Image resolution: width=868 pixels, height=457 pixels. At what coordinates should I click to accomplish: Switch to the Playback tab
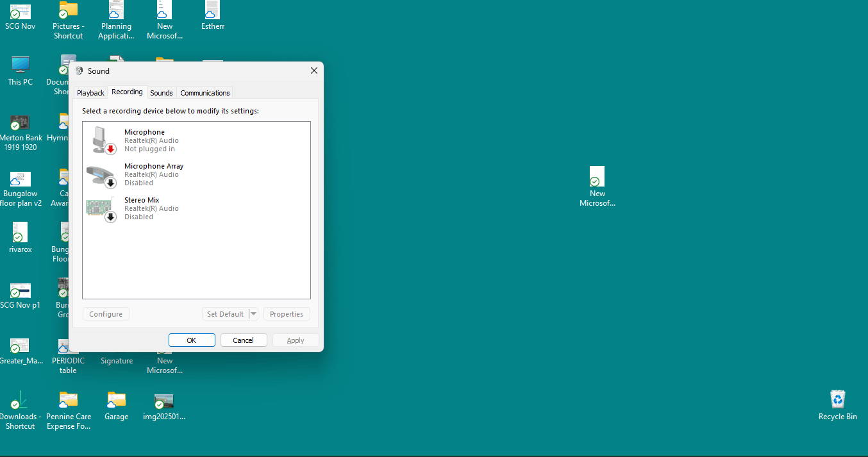(x=90, y=93)
